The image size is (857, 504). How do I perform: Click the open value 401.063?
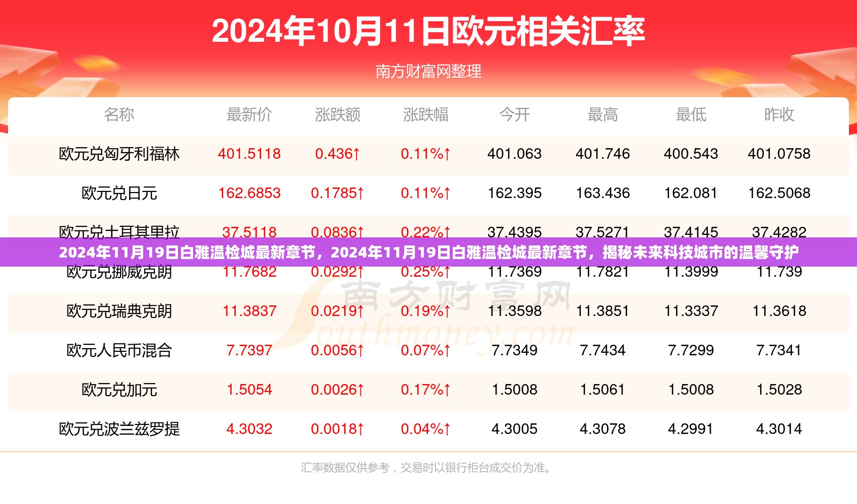514,154
